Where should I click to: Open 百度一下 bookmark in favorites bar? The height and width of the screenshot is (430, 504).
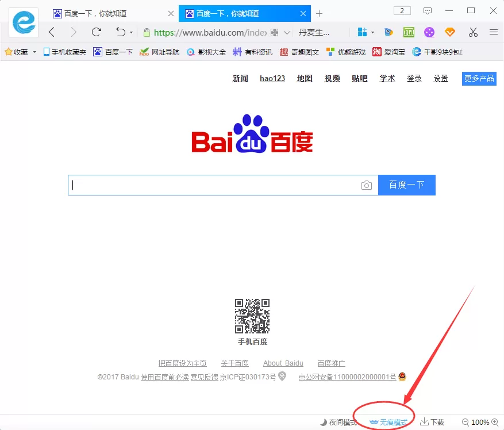(x=113, y=52)
